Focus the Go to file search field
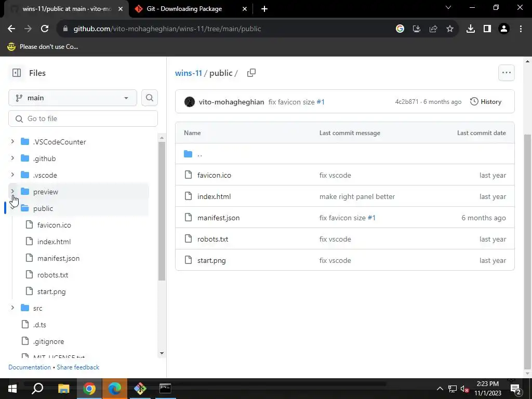Viewport: 532px width, 399px height. [83, 118]
